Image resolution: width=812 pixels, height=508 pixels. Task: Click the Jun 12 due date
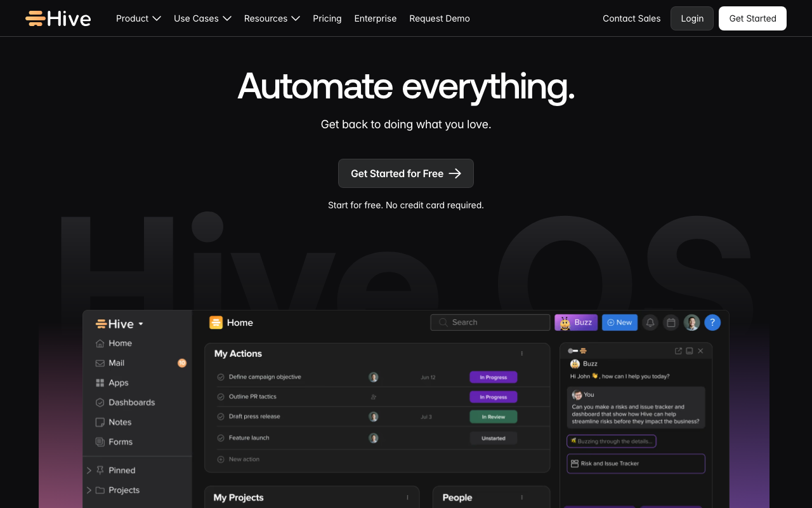pyautogui.click(x=428, y=377)
